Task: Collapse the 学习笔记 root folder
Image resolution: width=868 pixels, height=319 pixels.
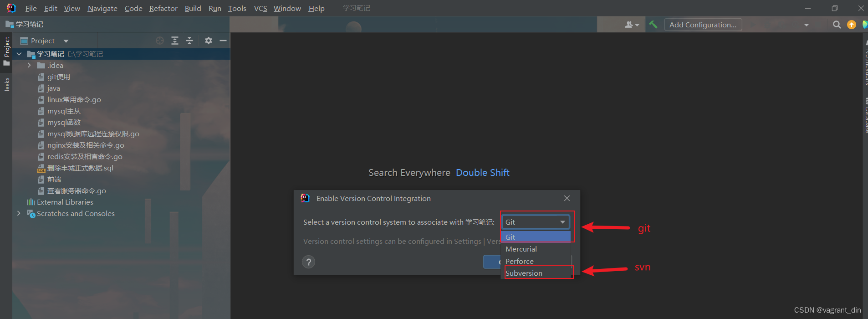Action: click(19, 54)
